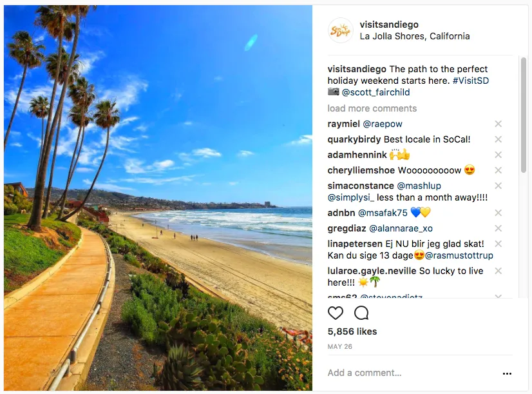Screen dimensions: 532x394
Task: Remove quarkybirdy's comment using the X
Action: coord(498,139)
